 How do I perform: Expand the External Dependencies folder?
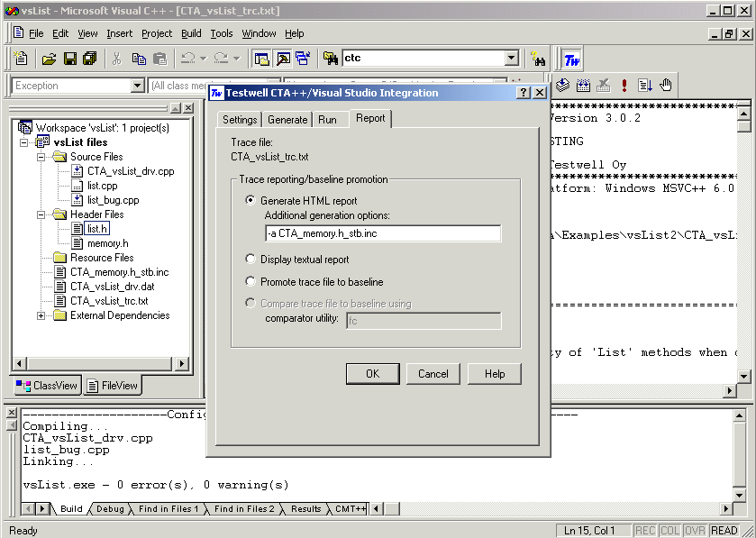pos(41,315)
